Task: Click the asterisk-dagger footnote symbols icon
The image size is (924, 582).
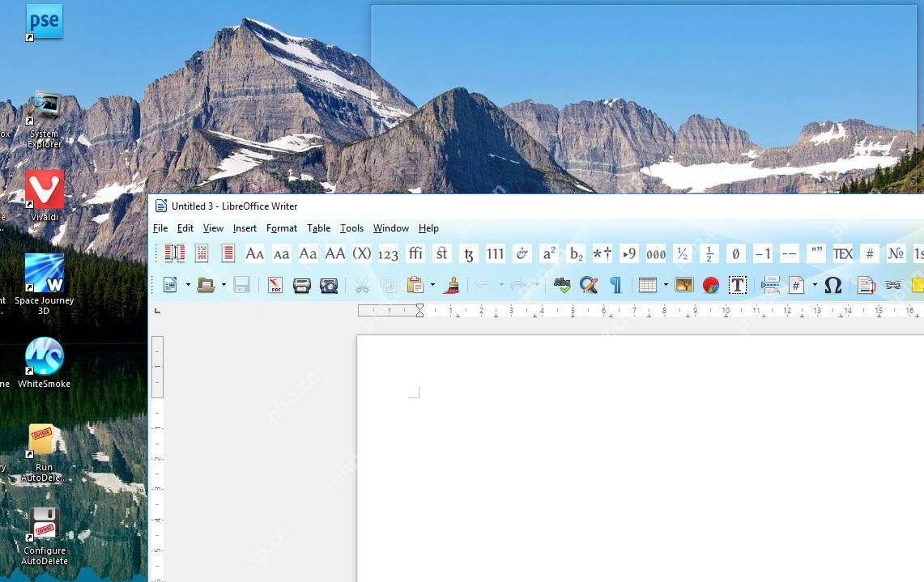Action: (x=603, y=253)
